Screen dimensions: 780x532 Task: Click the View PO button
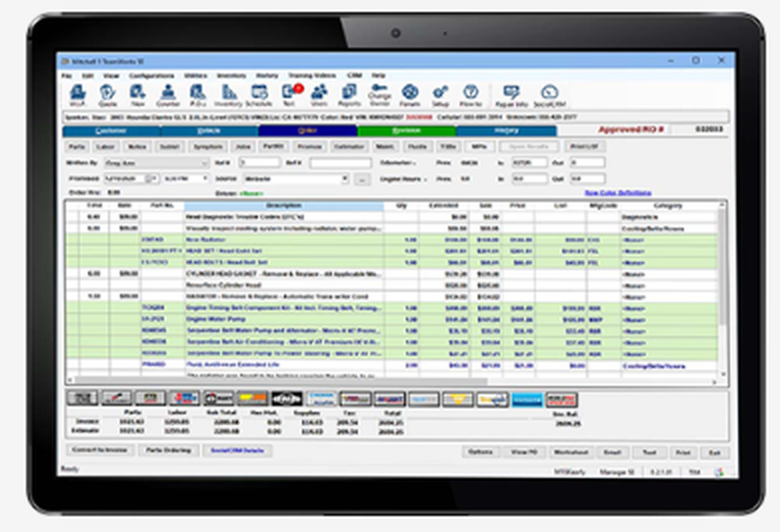[x=524, y=452]
